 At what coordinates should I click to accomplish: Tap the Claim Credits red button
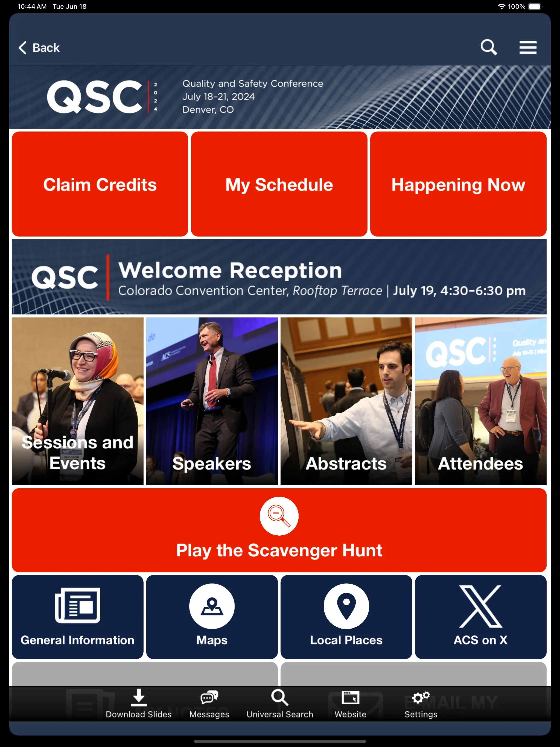100,184
